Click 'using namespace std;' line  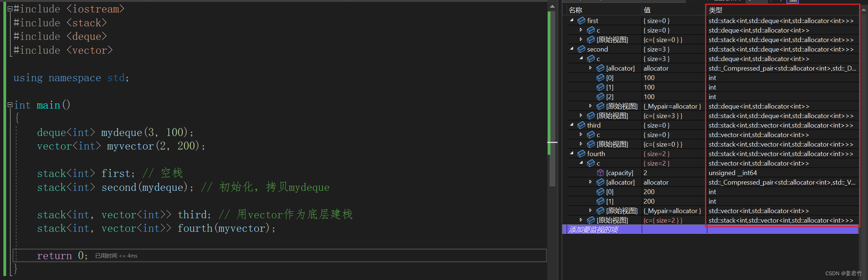click(71, 78)
